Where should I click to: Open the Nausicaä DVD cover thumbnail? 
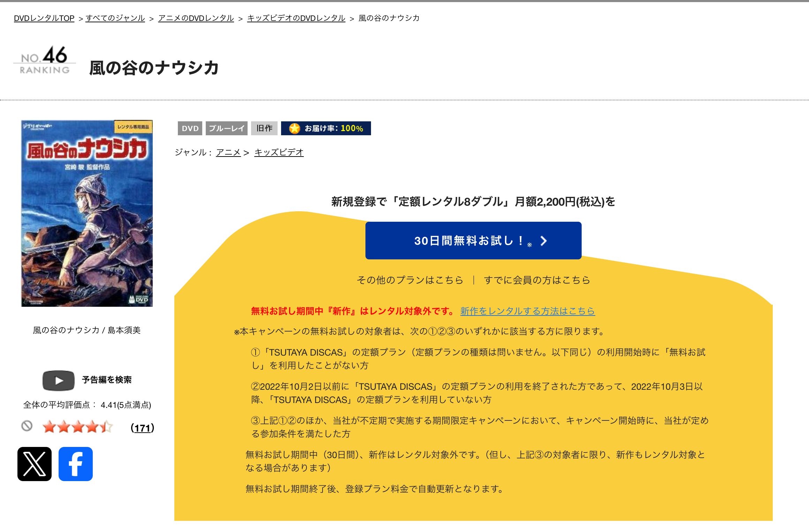tap(87, 213)
